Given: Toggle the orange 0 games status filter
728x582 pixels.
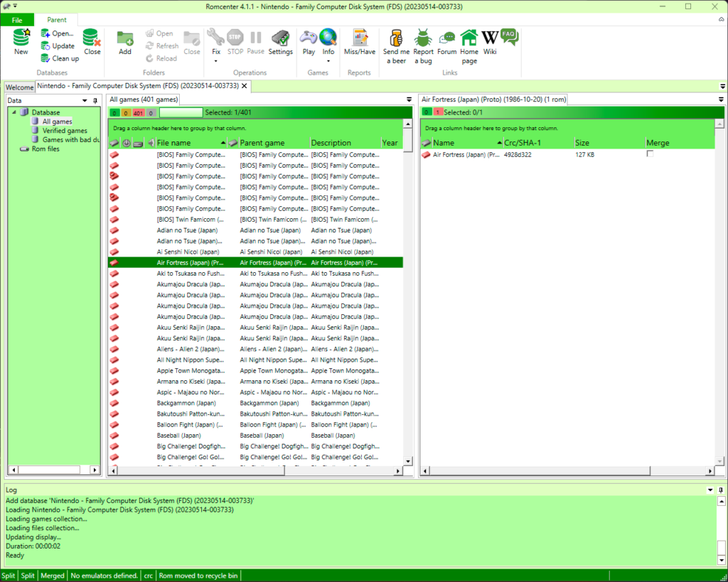Looking at the screenshot, I should [x=126, y=113].
